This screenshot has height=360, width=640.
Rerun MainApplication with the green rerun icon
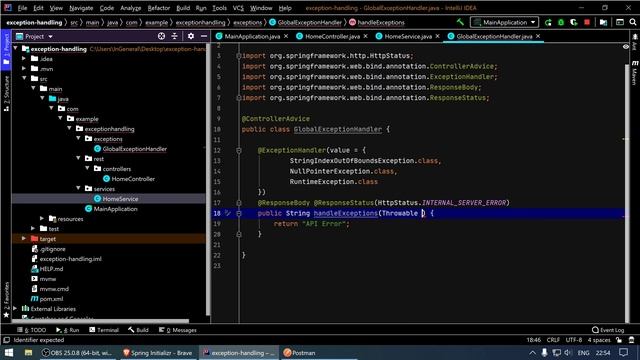tap(548, 22)
